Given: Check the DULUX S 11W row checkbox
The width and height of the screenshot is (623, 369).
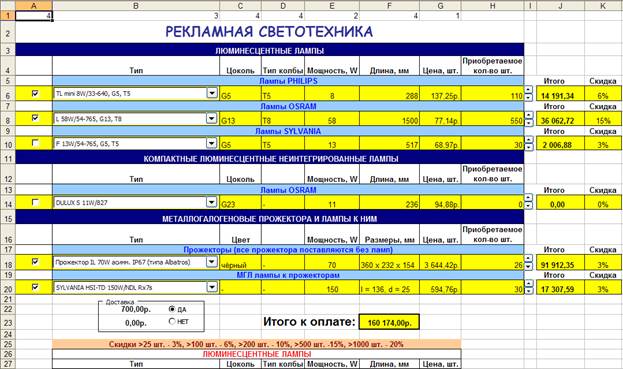Looking at the screenshot, I should click(x=35, y=203).
